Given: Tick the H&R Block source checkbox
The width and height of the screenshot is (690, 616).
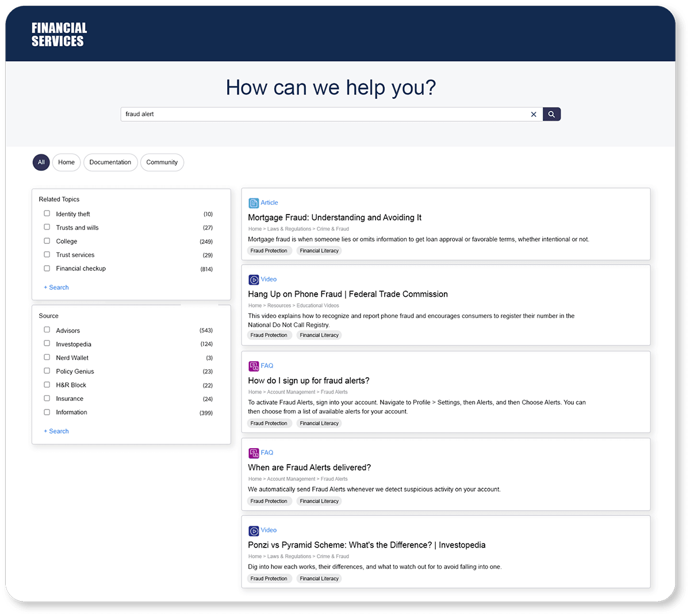Looking at the screenshot, I should (47, 385).
